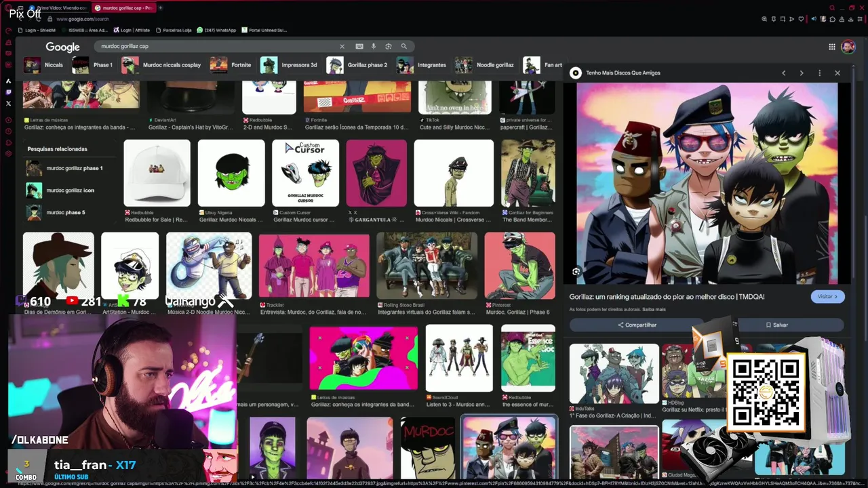This screenshot has width=868, height=488.
Task: Open the Tracklist pink robes thumbnail
Action: (314, 266)
